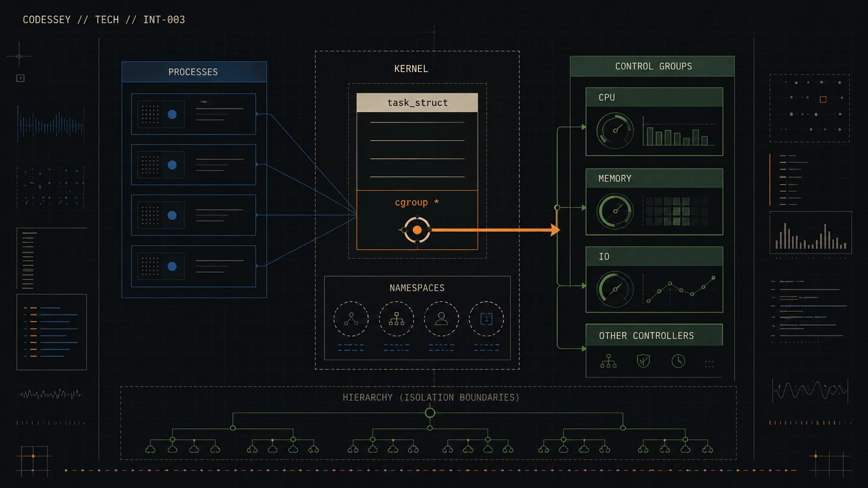Select the blue bracketed namespace icon
This screenshot has width=868, height=488.
487,319
